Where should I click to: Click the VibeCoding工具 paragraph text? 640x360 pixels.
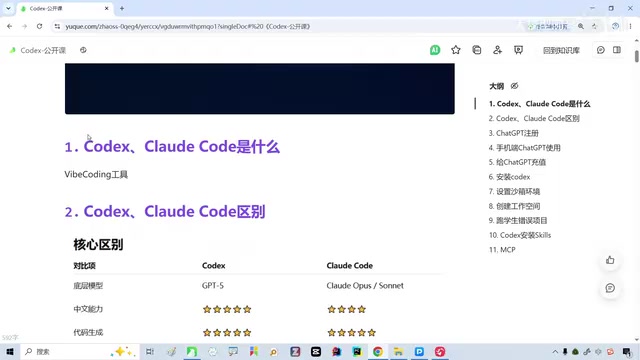[x=96, y=175]
